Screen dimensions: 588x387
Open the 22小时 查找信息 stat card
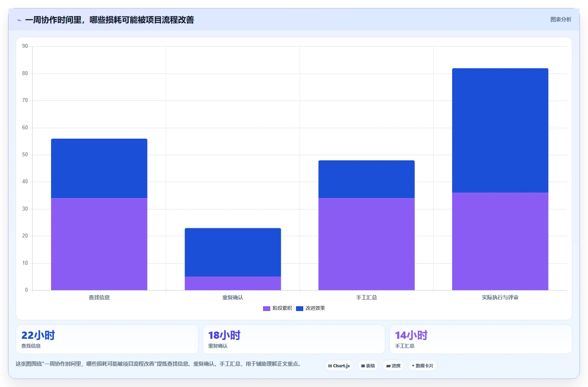[x=107, y=339]
